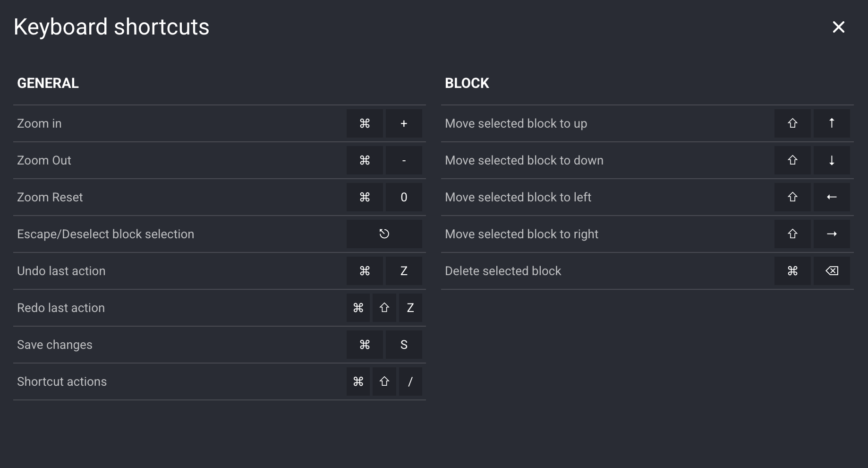Image resolution: width=868 pixels, height=468 pixels.
Task: Click the plus key icon for Zoom in
Action: 404,123
